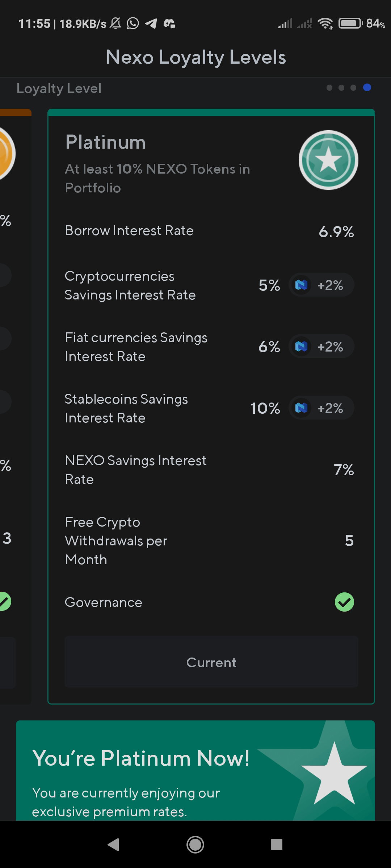
Task: Tap the Stablecoins Savings Interest Rate label
Action: coord(126,408)
